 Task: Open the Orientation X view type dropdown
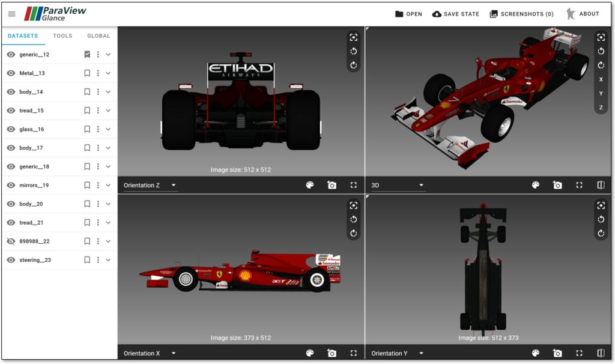[x=151, y=353]
